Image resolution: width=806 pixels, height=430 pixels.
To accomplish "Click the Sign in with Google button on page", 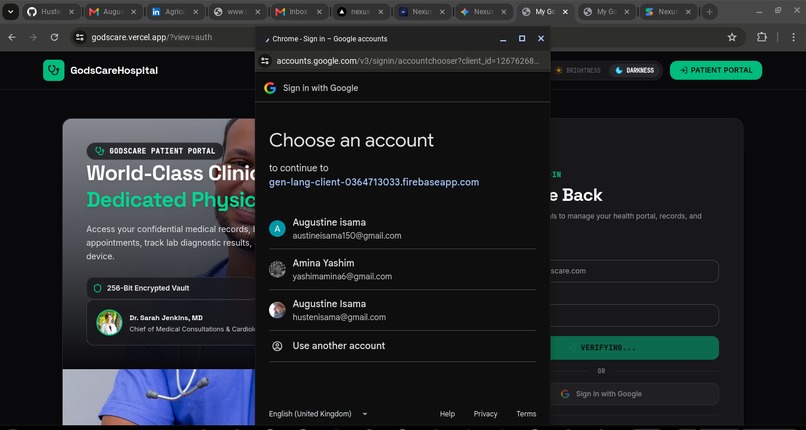I will (634, 394).
